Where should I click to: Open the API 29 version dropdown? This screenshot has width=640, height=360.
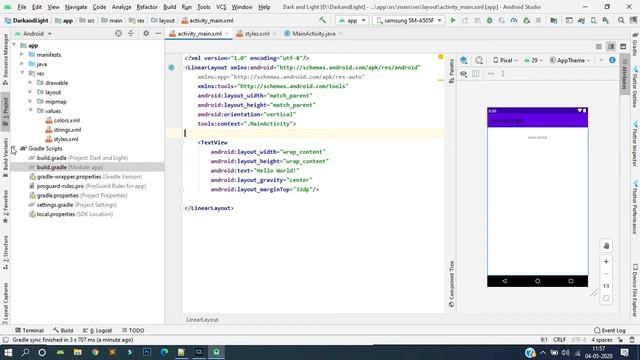(x=533, y=60)
